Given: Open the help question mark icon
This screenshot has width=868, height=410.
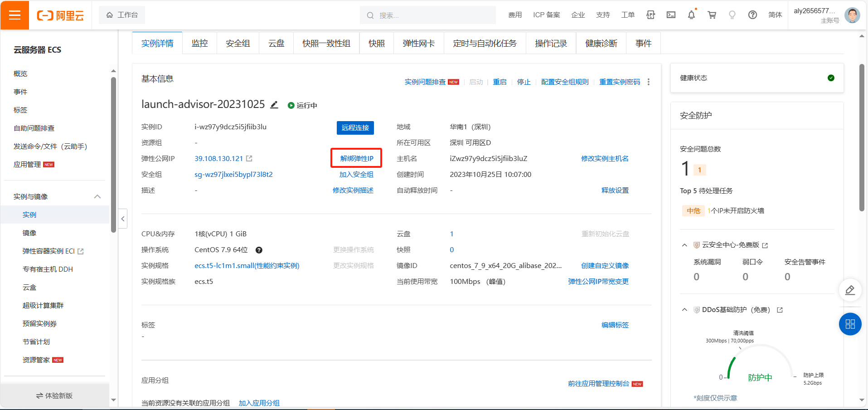Looking at the screenshot, I should pos(752,15).
